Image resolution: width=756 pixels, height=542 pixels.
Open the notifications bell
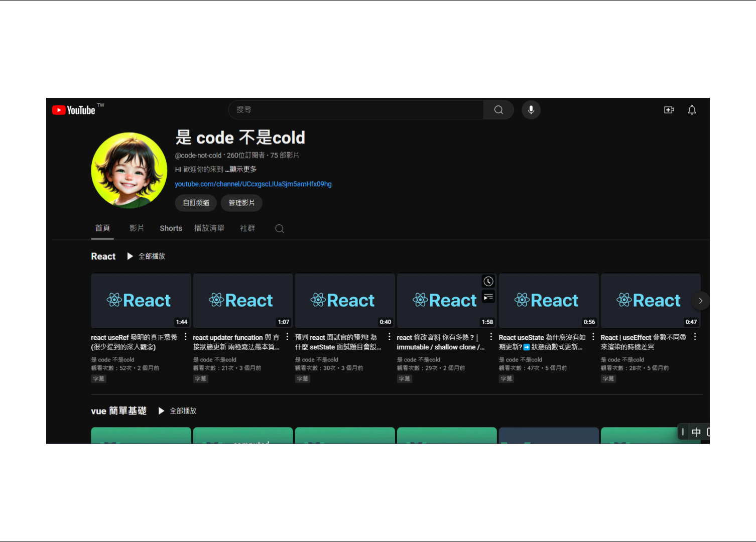[x=692, y=110]
